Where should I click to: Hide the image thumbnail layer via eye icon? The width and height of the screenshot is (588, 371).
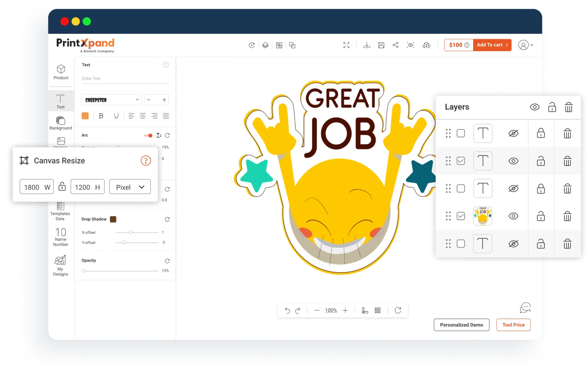pyautogui.click(x=513, y=216)
